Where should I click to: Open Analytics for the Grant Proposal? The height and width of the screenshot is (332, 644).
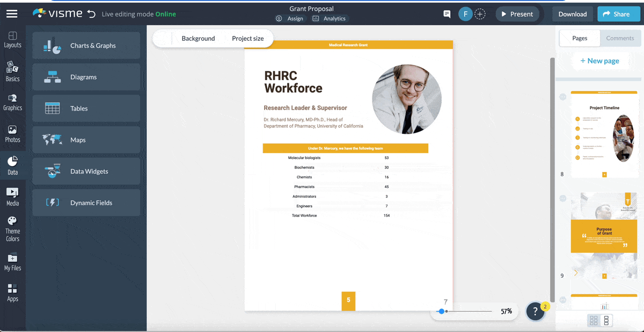330,18
